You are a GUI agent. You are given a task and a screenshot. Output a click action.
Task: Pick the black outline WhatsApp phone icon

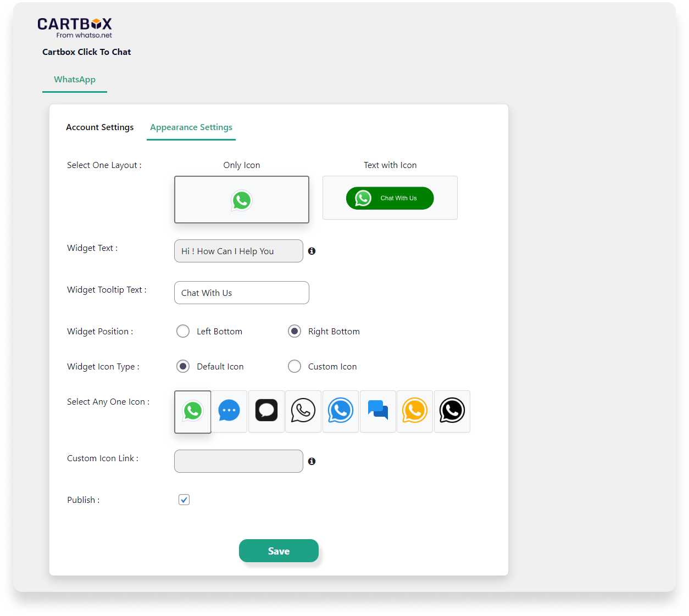(303, 411)
